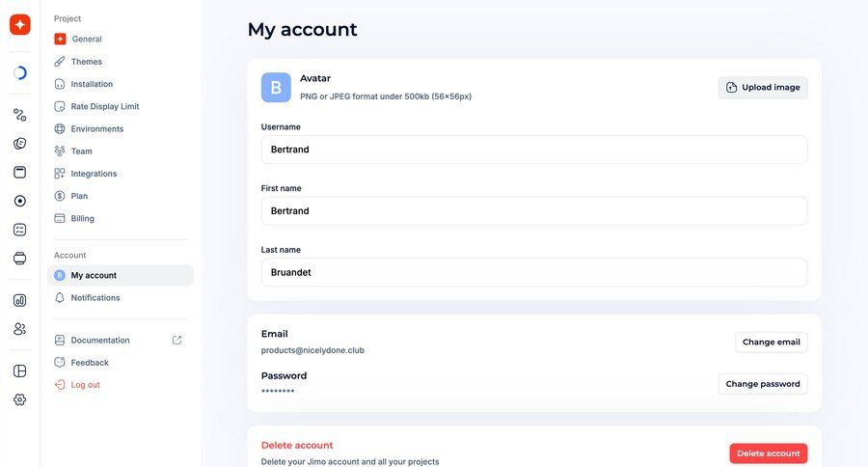
Task: Select Environments in the sidebar
Action: [96, 128]
